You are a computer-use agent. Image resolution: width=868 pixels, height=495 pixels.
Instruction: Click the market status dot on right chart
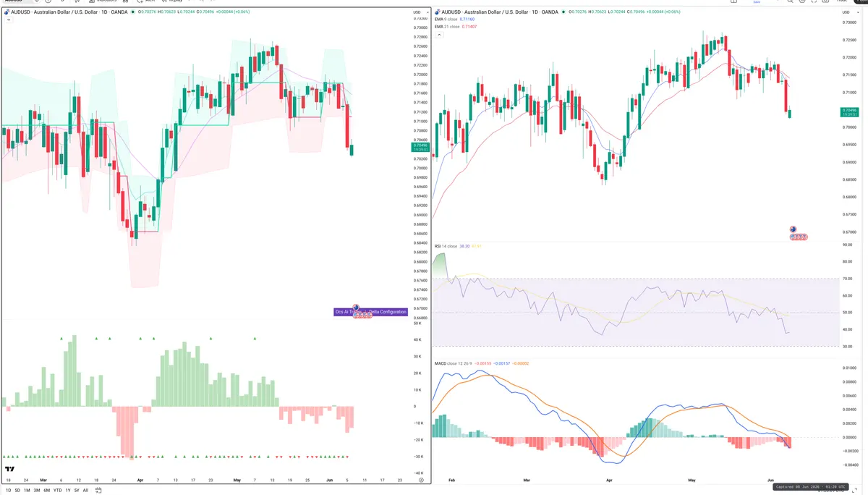[x=565, y=12]
